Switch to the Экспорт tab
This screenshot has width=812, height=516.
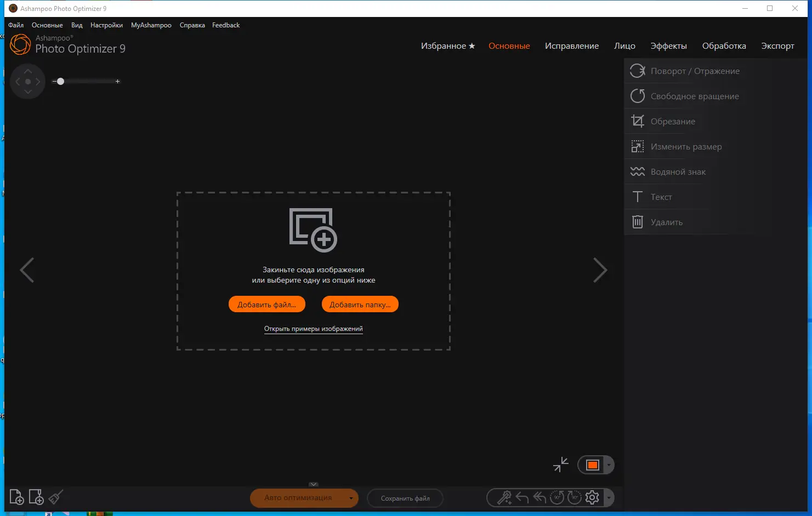click(777, 46)
